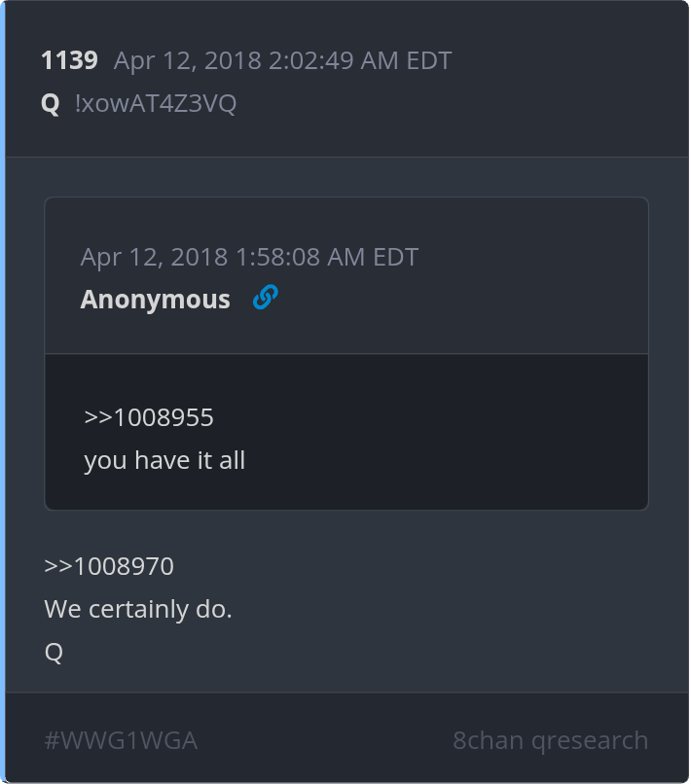Screen dimensions: 691x784
Task: Click the blue bar on the card's left edge
Action: pyautogui.click(x=3, y=389)
